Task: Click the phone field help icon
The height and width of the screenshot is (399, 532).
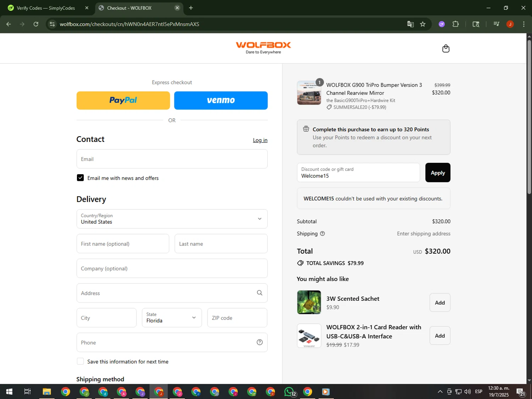Action: (260, 342)
